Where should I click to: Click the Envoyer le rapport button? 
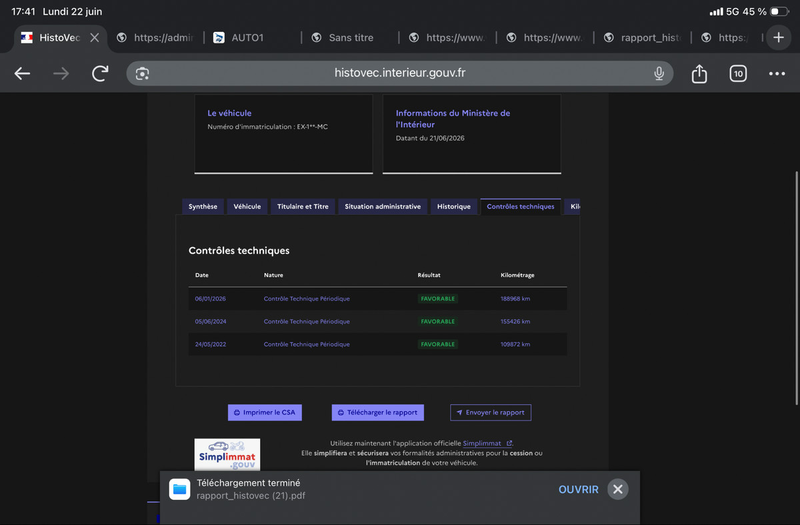tap(490, 412)
